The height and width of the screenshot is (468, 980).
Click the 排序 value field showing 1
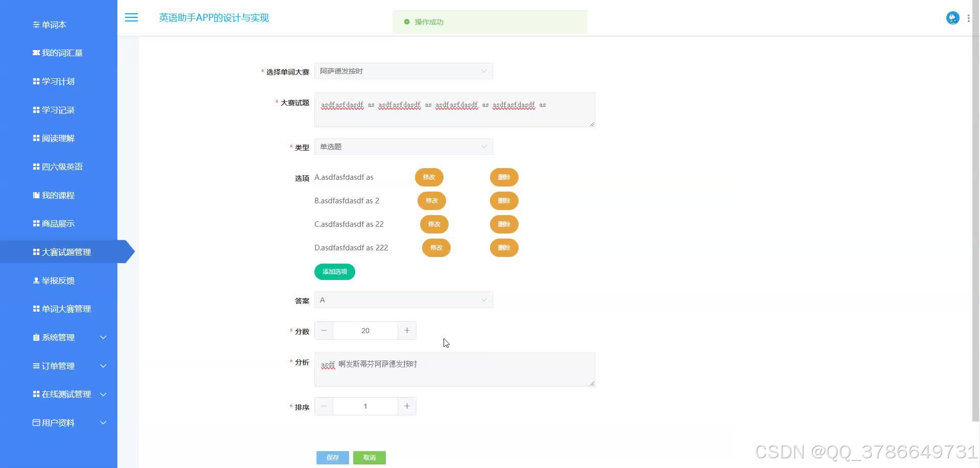tap(365, 406)
